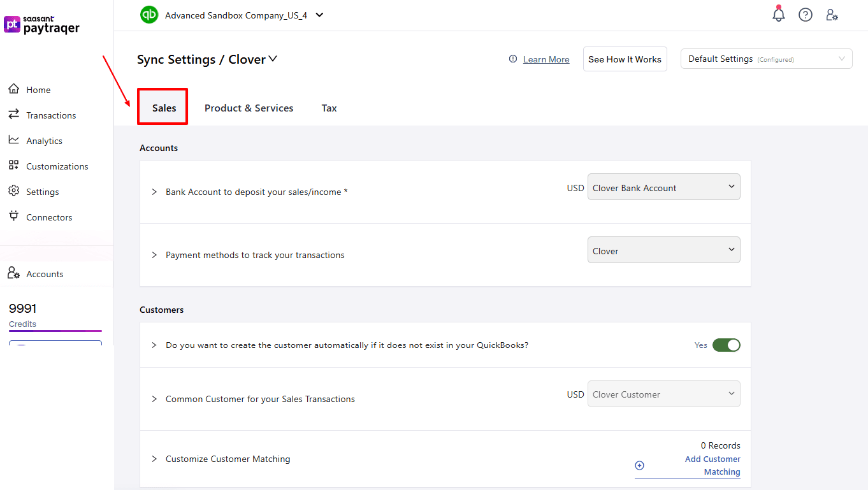Viewport: 868px width, 490px height.
Task: Click the Accounts user-gear icon in sidebar
Action: click(x=14, y=273)
